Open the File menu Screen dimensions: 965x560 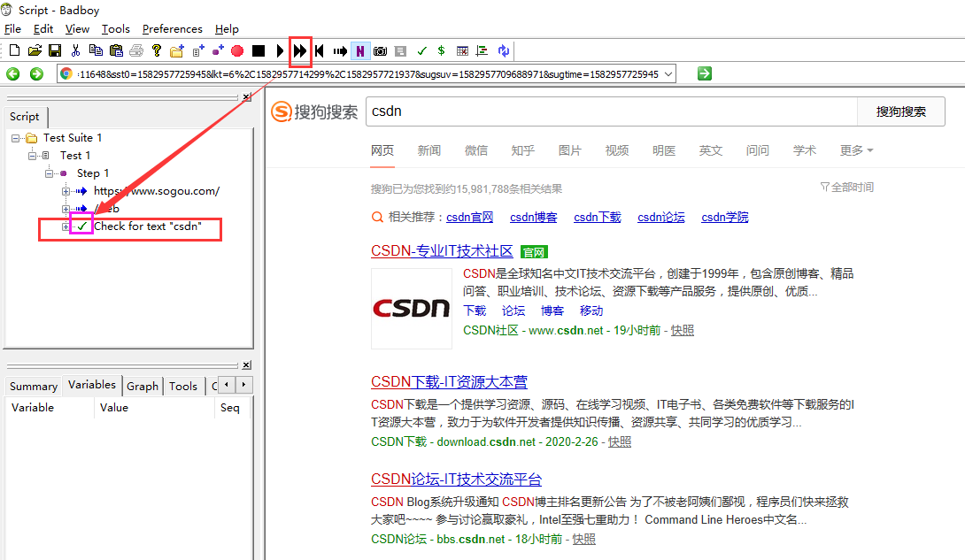pos(12,29)
